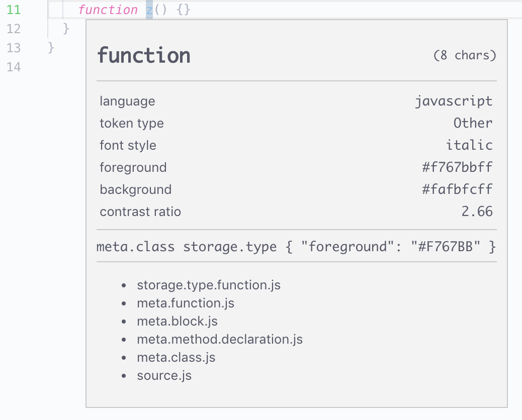
Task: Click line number 12 in gutter
Action: click(14, 29)
